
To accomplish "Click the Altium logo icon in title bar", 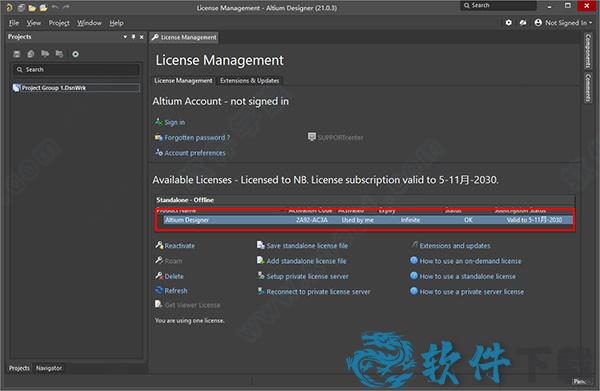I will pyautogui.click(x=10, y=8).
